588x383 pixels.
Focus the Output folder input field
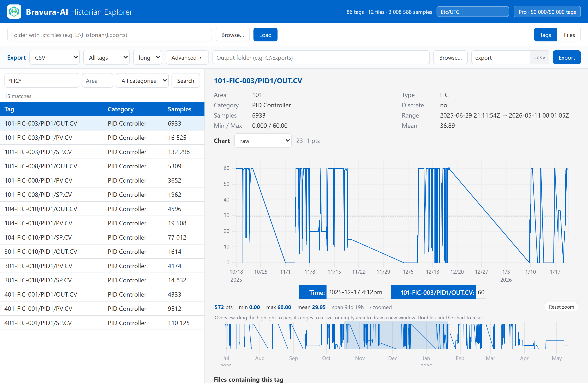coord(321,57)
